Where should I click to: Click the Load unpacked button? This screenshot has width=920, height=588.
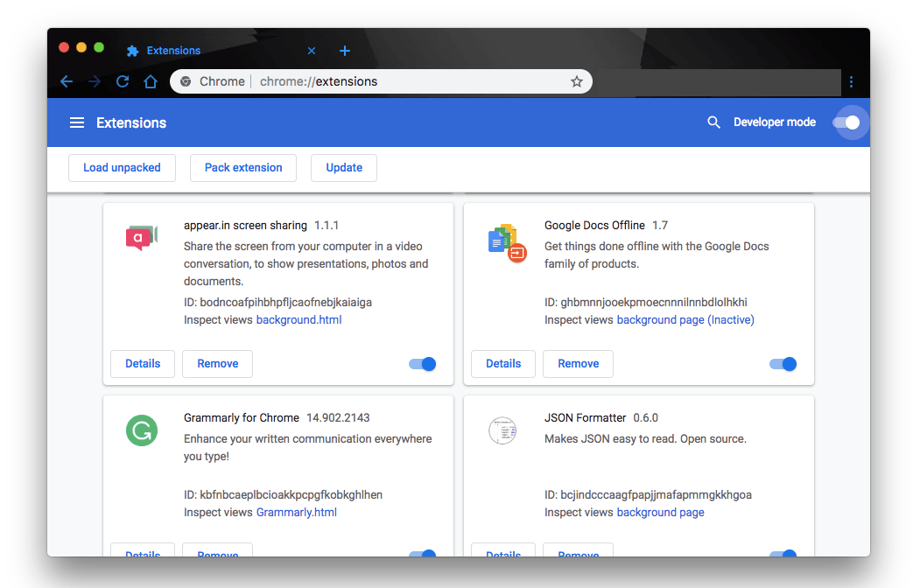coord(122,168)
